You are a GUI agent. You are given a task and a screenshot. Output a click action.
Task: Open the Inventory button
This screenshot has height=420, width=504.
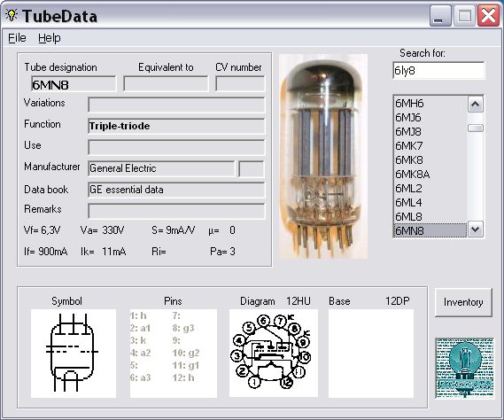[463, 302]
